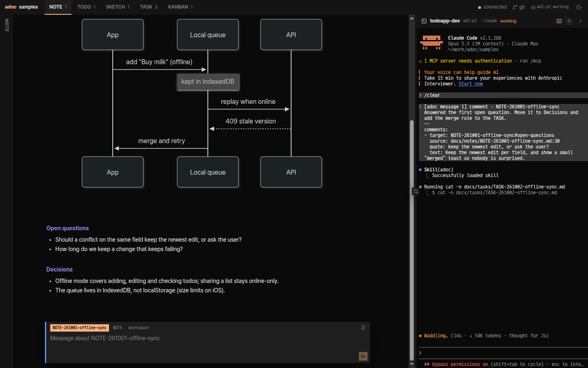588x368 pixels.
Task: Open the keyboard icon in the terminal header
Action: (x=559, y=21)
